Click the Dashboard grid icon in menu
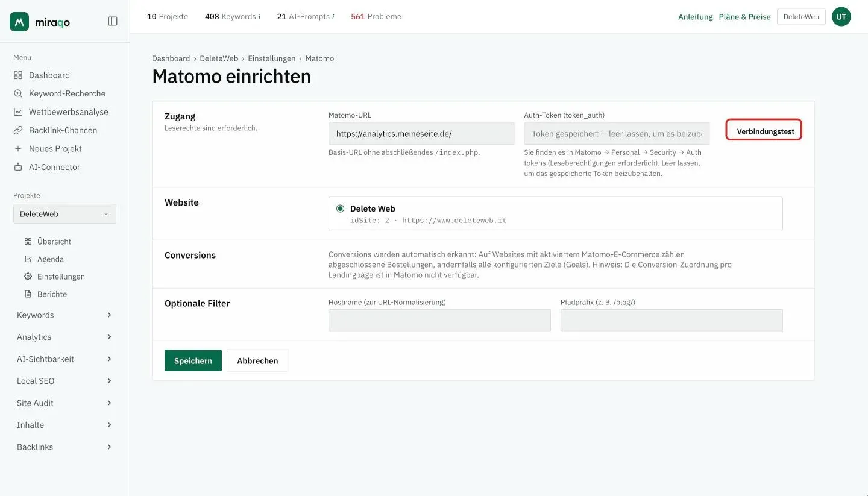Screen dimensions: 868x496 point(18,75)
